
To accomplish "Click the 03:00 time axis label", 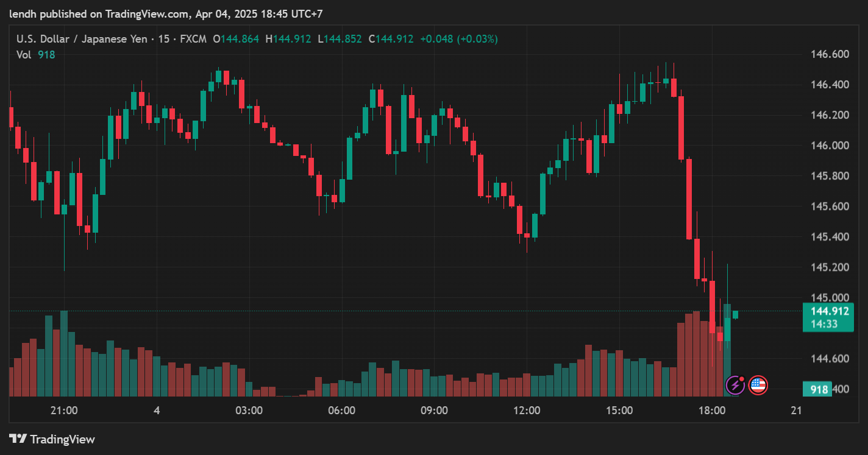I will [x=249, y=411].
